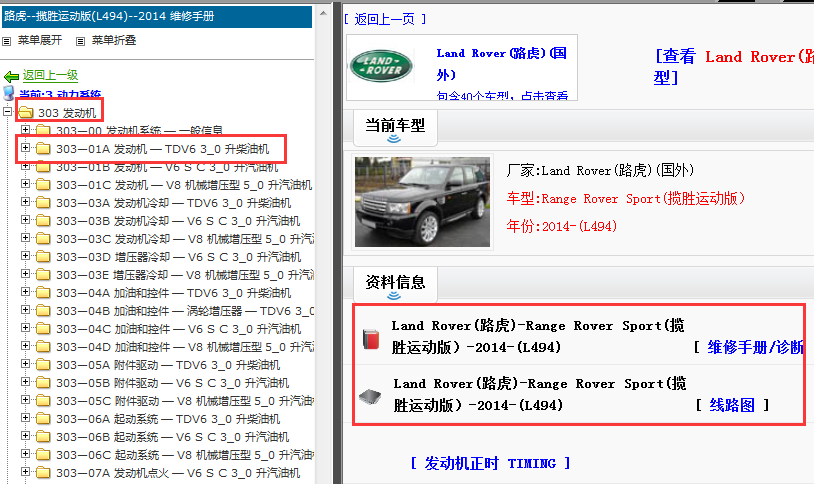This screenshot has height=484, width=814.
Task: Click the menu expand icon beside 菜单展开
Action: click(7, 41)
